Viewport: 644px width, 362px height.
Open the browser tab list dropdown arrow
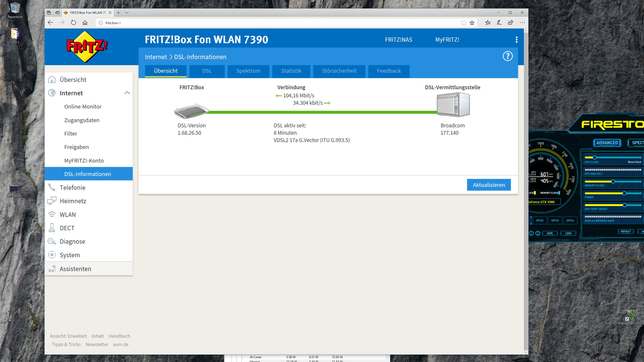tap(127, 13)
